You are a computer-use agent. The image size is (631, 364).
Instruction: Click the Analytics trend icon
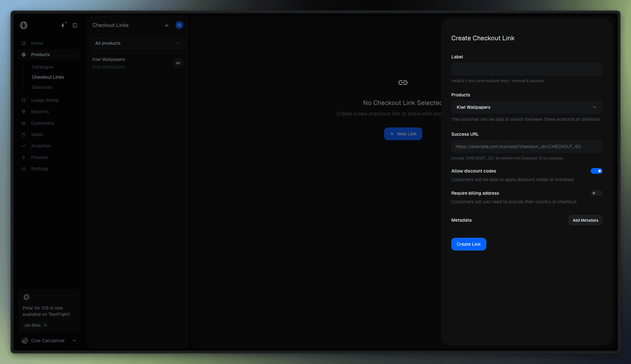tap(24, 146)
